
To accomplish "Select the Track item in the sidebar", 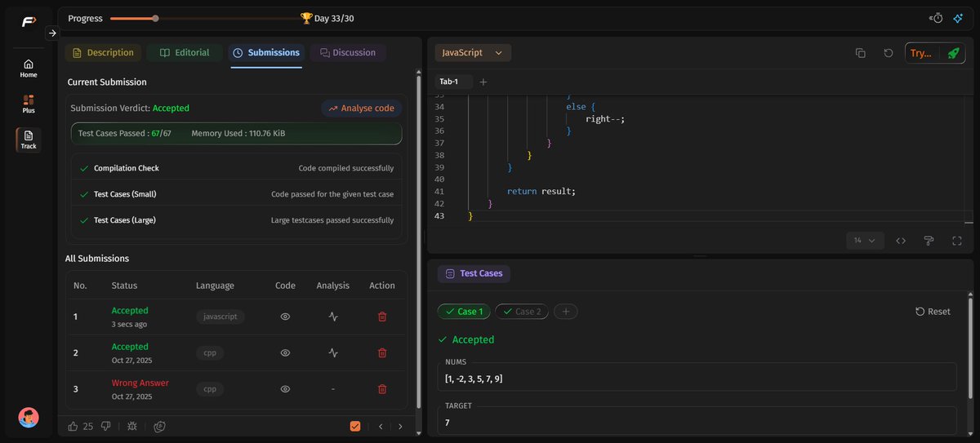I will pos(29,140).
